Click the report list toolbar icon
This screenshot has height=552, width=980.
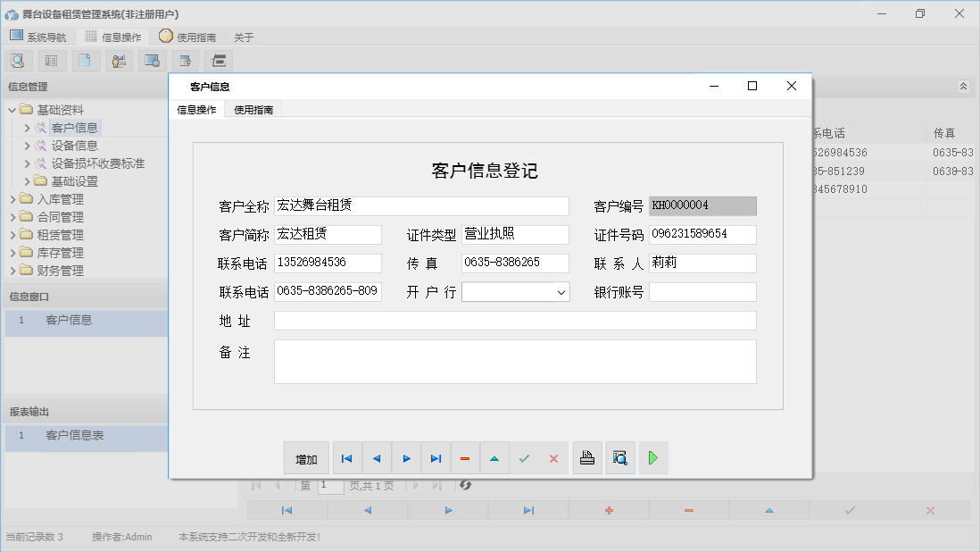51,60
